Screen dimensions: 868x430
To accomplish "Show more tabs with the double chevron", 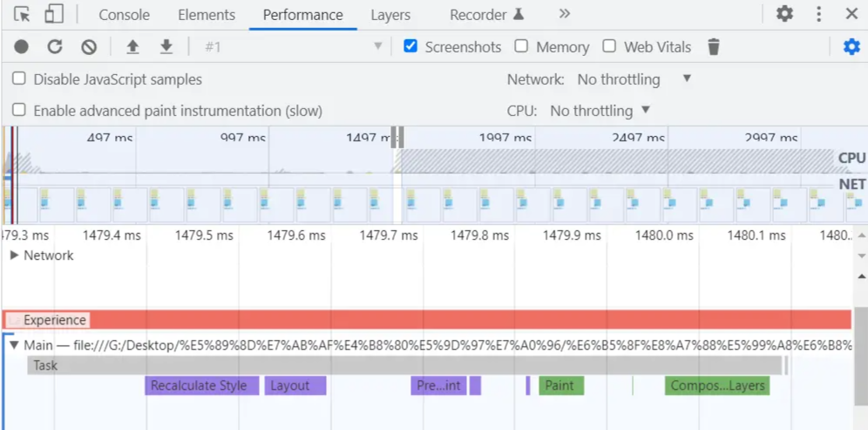I will (x=564, y=14).
